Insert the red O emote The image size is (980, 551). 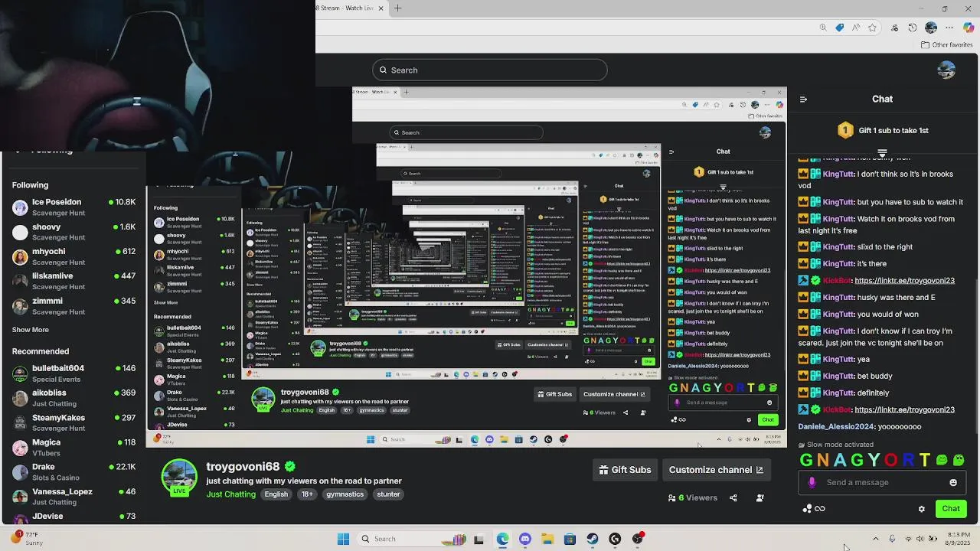(890, 460)
